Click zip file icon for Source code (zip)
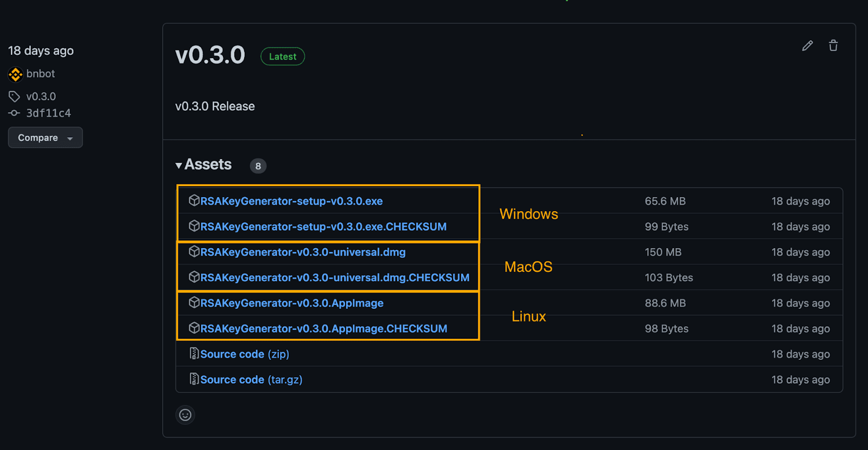The height and width of the screenshot is (450, 868). 194,354
